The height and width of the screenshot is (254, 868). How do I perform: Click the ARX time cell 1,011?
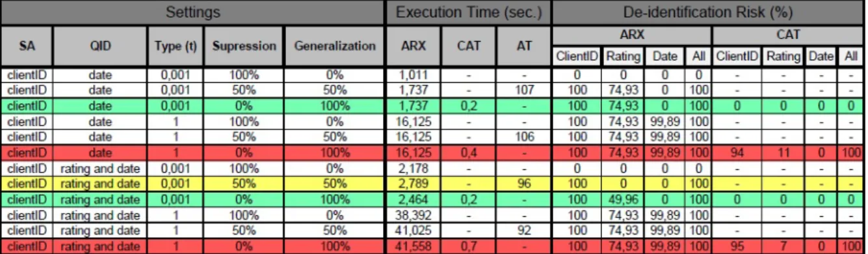pos(414,75)
